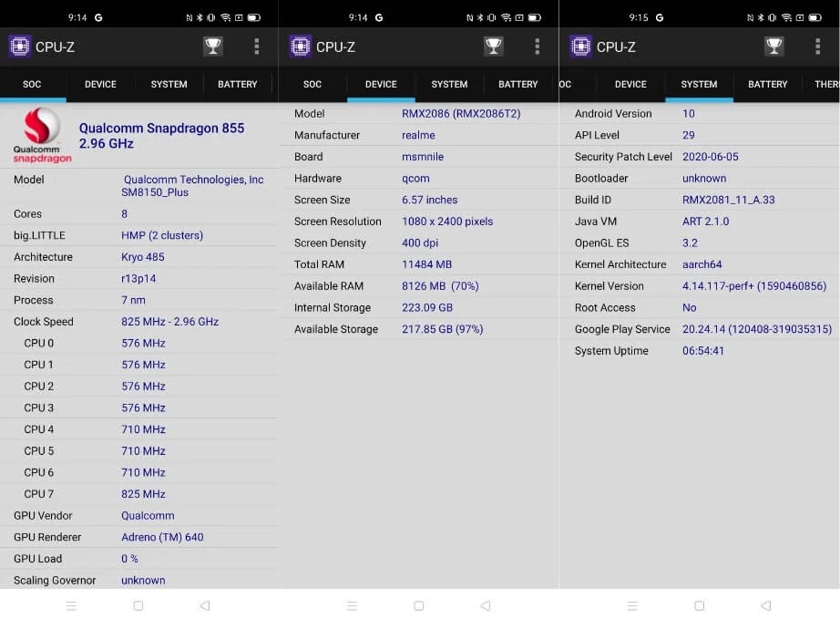This screenshot has height=619, width=840.
Task: Tap the CPU 0 row label
Action: [x=38, y=343]
